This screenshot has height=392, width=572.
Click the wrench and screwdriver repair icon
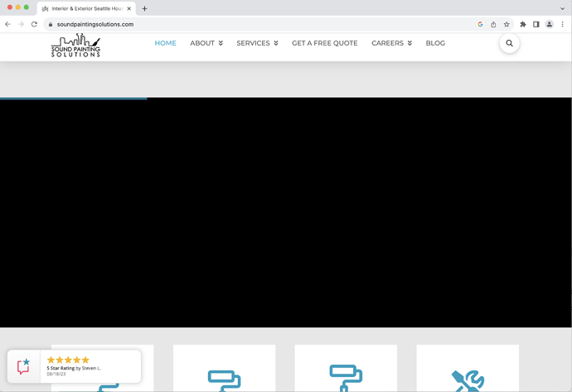468,381
